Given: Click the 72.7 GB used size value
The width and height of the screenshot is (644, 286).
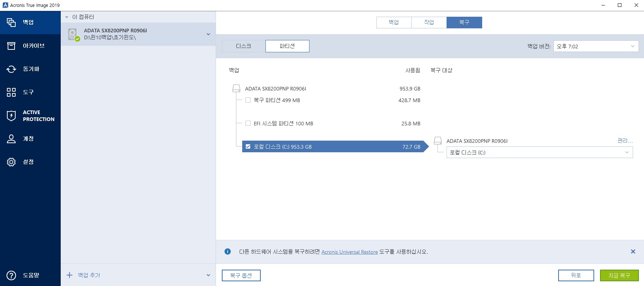Looking at the screenshot, I should [x=411, y=147].
